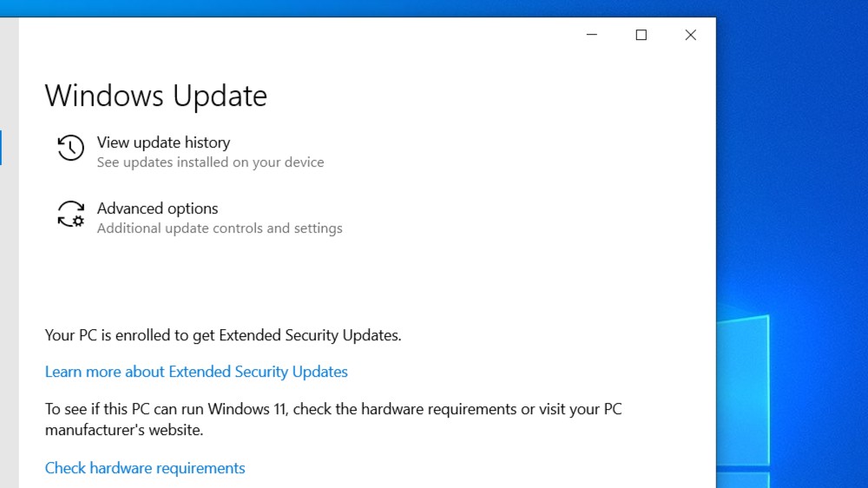Click the Windows Update page heading
Viewport: 868px width, 488px height.
tap(156, 96)
